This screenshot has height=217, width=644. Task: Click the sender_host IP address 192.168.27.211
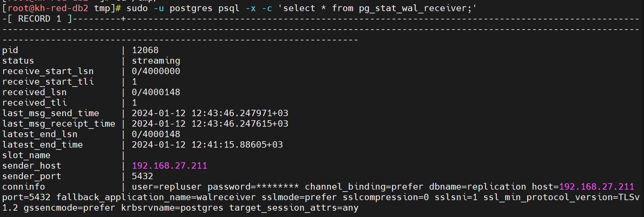click(x=170, y=166)
